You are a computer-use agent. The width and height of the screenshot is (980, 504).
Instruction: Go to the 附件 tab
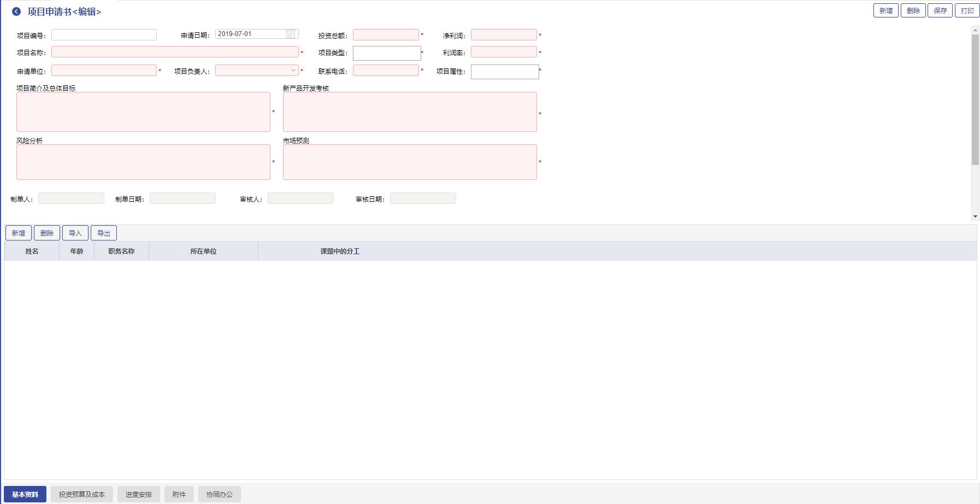click(179, 494)
